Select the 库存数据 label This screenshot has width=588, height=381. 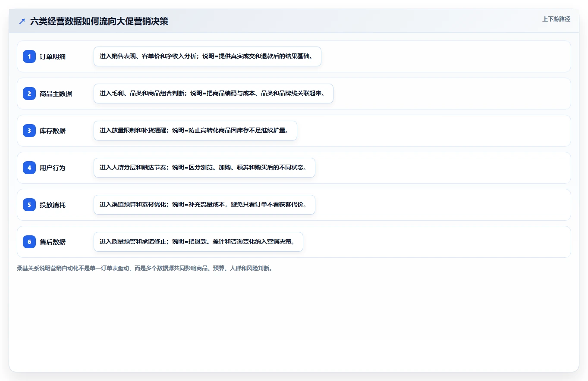(53, 131)
